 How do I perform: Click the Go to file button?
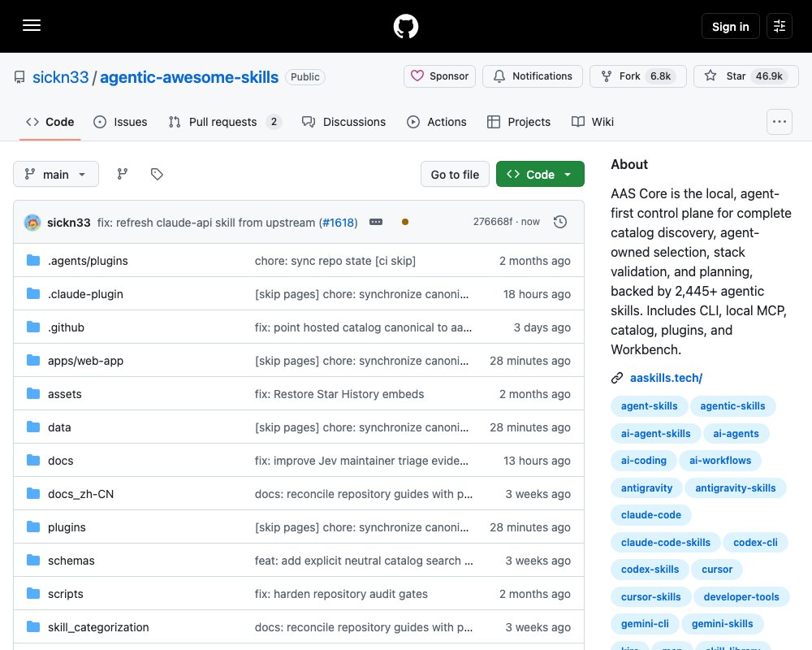(455, 174)
